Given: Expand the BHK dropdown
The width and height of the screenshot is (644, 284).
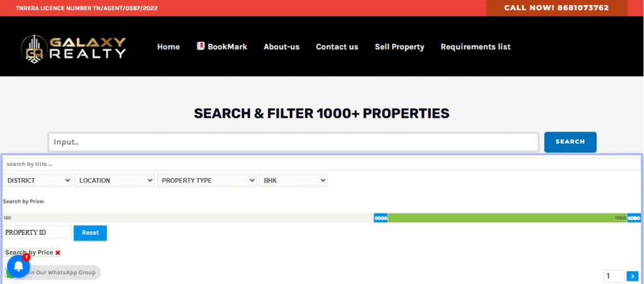Looking at the screenshot, I should tap(293, 181).
